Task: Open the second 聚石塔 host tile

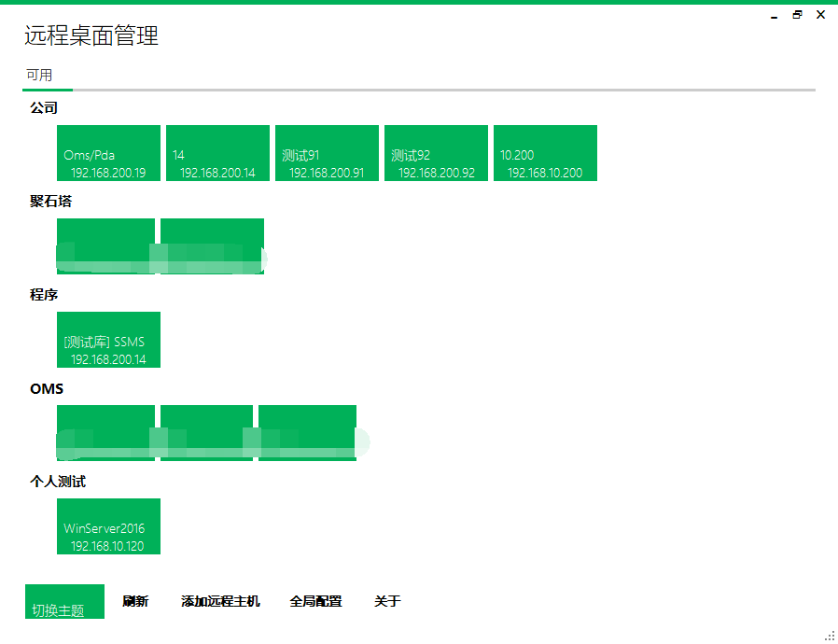Action: [x=213, y=246]
